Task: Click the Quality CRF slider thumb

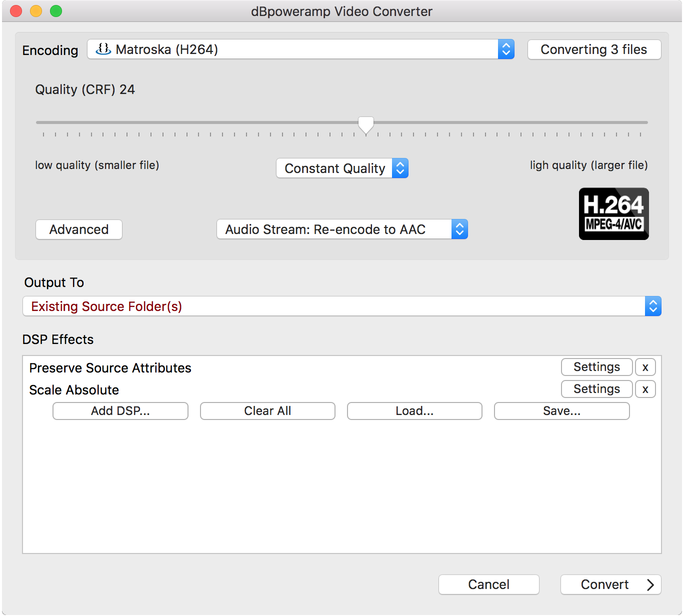Action: pos(366,125)
